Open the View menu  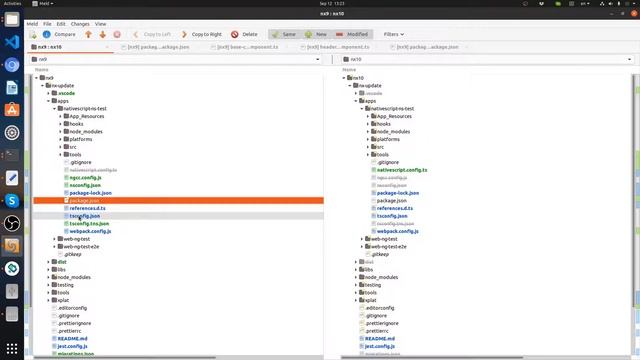(x=100, y=24)
